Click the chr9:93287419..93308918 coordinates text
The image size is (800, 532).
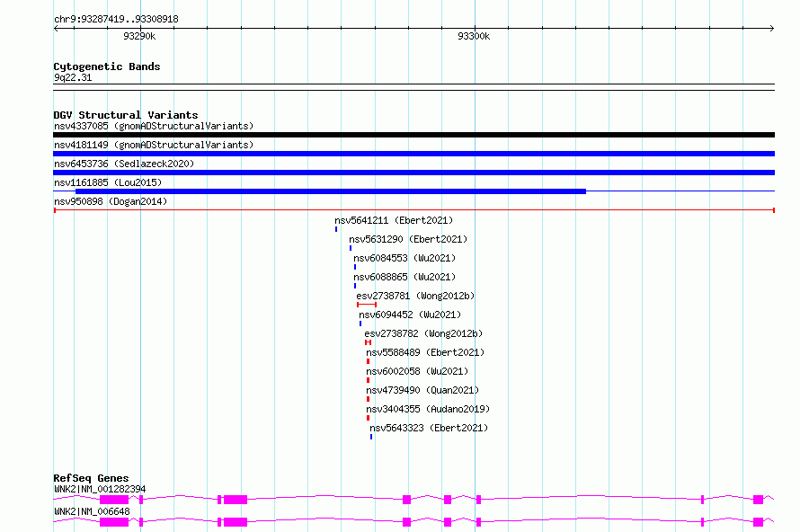[116, 20]
